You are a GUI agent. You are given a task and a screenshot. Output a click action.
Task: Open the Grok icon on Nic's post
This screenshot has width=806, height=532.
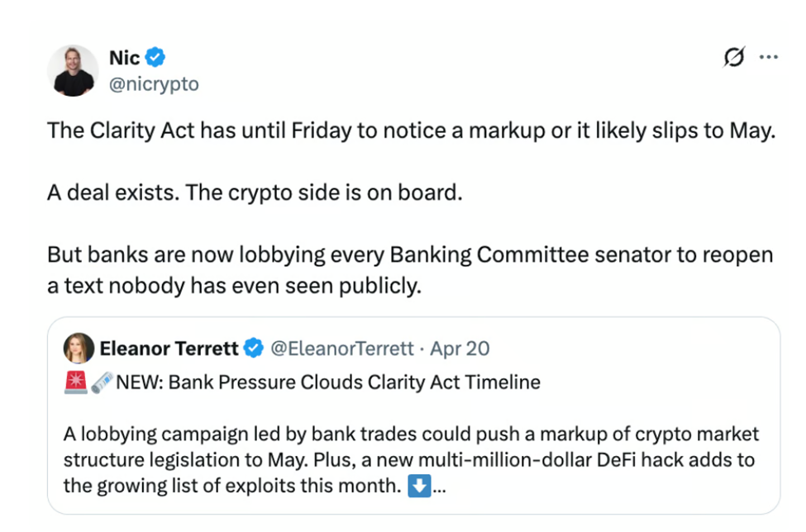732,57
